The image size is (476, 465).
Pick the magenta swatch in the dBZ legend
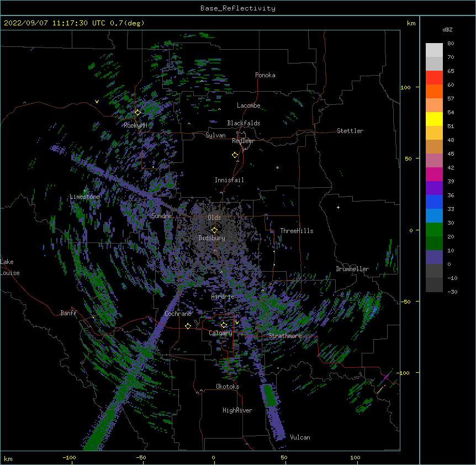point(434,174)
